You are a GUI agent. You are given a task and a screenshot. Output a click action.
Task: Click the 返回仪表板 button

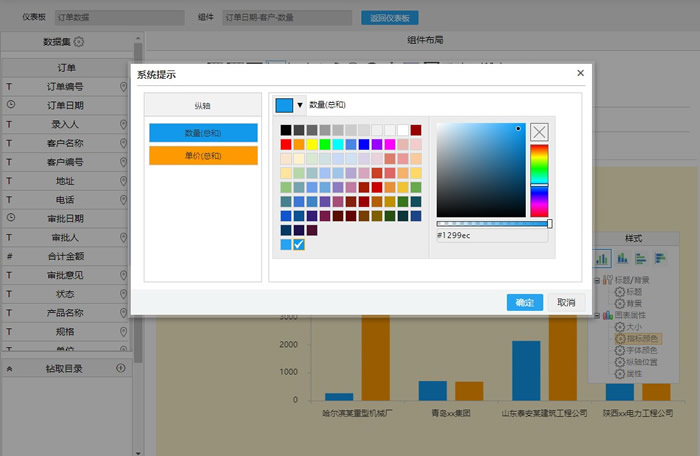[390, 18]
